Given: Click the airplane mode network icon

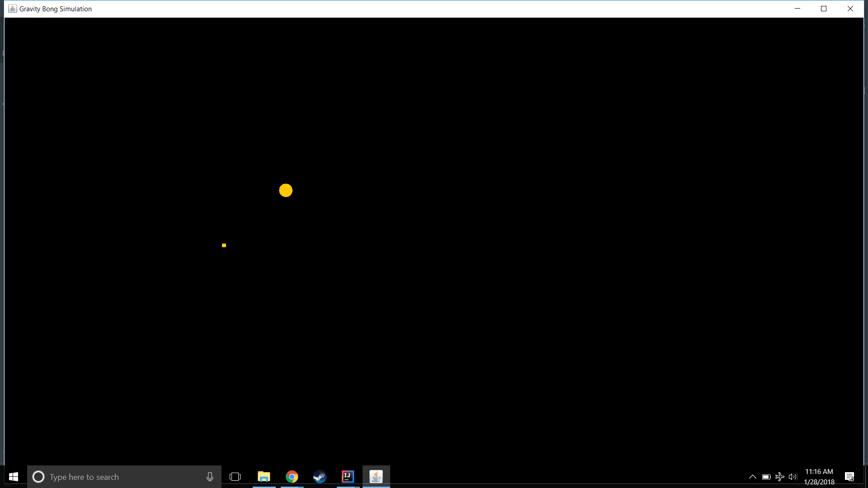Looking at the screenshot, I should [x=780, y=477].
